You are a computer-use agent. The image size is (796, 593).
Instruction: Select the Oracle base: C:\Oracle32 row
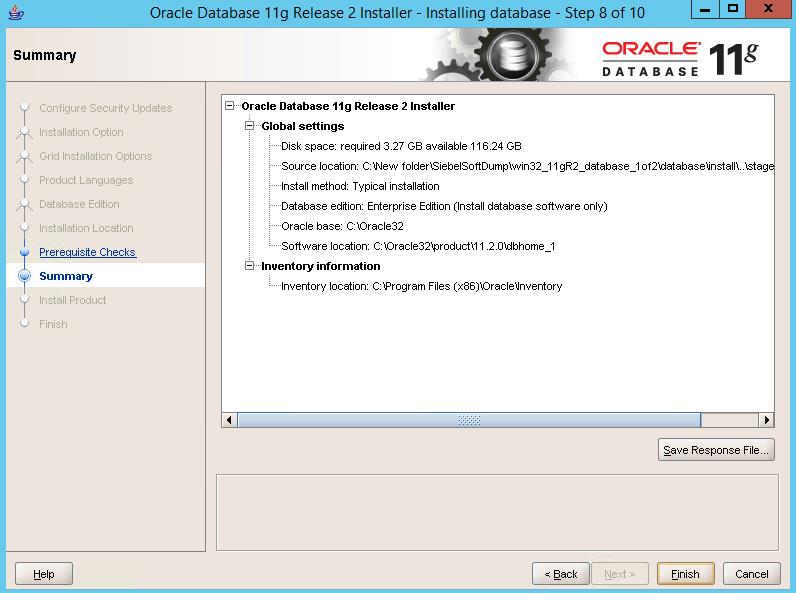(342, 226)
